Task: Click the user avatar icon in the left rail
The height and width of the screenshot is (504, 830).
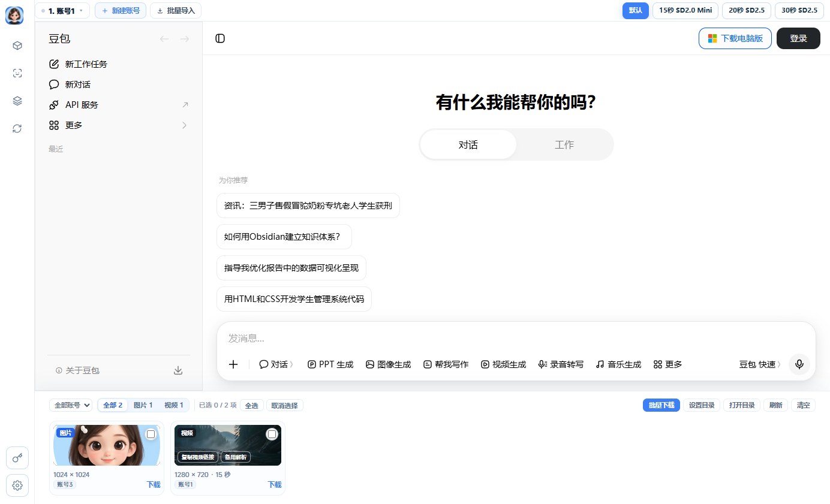Action: pyautogui.click(x=14, y=16)
